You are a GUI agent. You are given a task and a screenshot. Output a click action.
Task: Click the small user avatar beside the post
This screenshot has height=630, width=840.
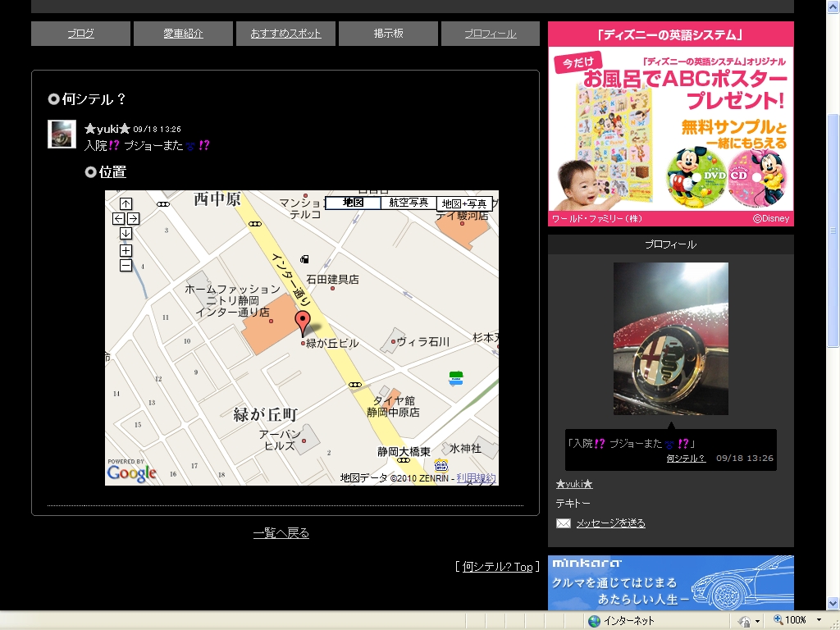[62, 134]
